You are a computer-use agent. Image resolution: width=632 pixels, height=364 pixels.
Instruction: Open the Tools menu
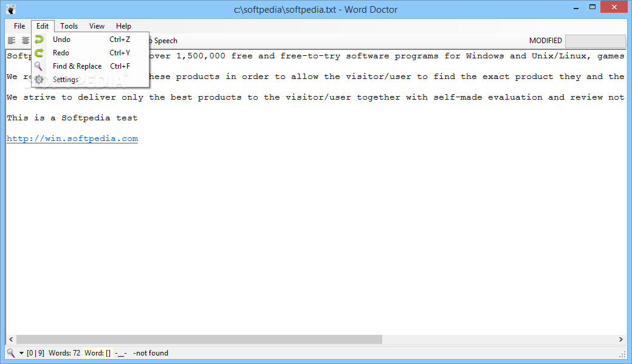click(69, 26)
